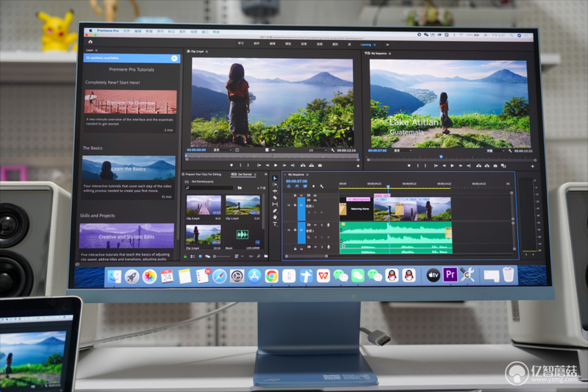The image size is (588, 392).
Task: Create new bin in Project panel footer
Action: click(x=266, y=256)
